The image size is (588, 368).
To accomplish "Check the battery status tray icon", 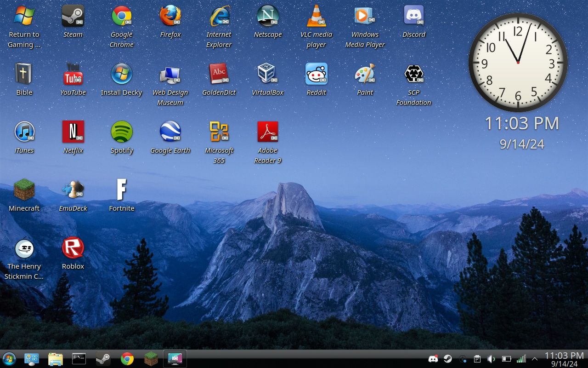I will tap(507, 359).
